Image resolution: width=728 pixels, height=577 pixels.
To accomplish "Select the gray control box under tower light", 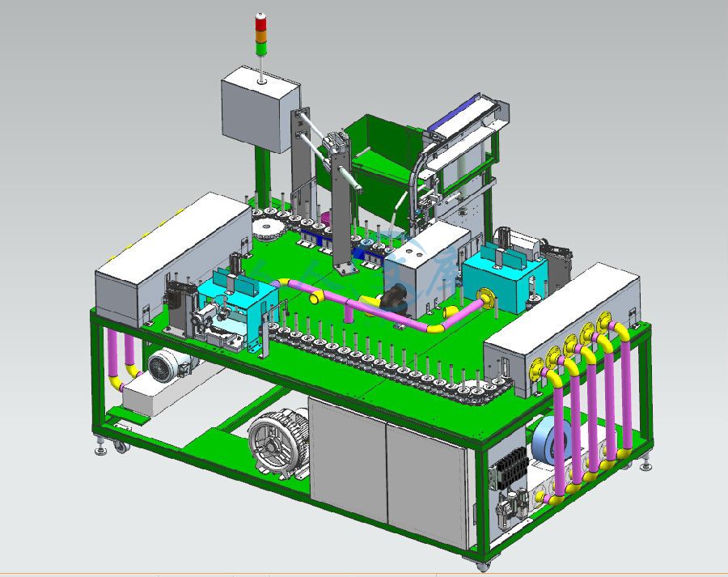I will click(259, 109).
